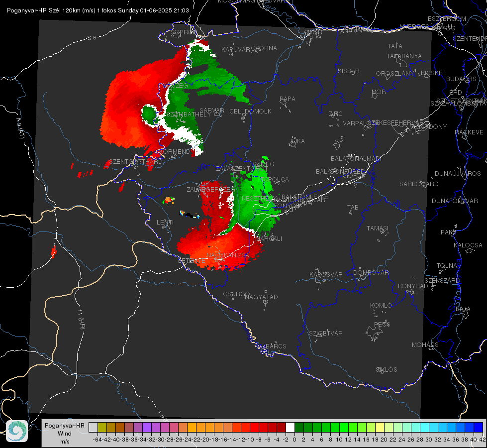Click the CELLDÖMÖLK label
The width and height of the screenshot is (487, 448).
pyautogui.click(x=251, y=112)
